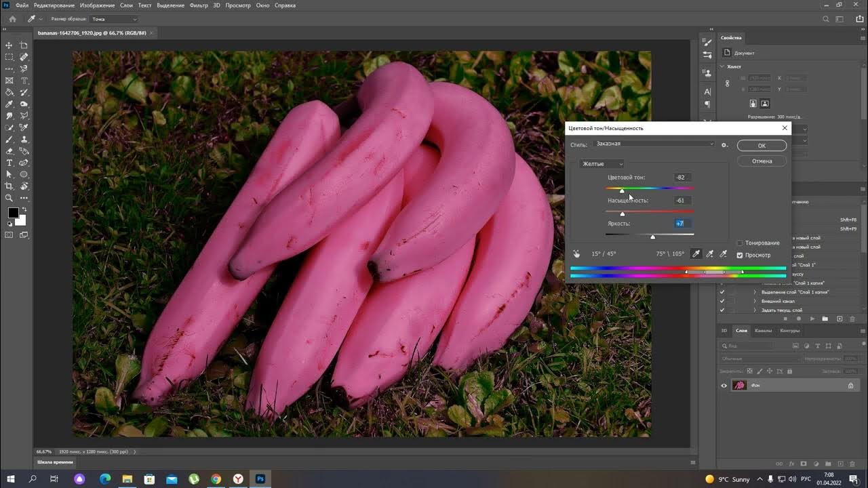Toggle checkmark for Задать текущ. слой action
Image resolution: width=868 pixels, height=488 pixels.
[x=722, y=310]
